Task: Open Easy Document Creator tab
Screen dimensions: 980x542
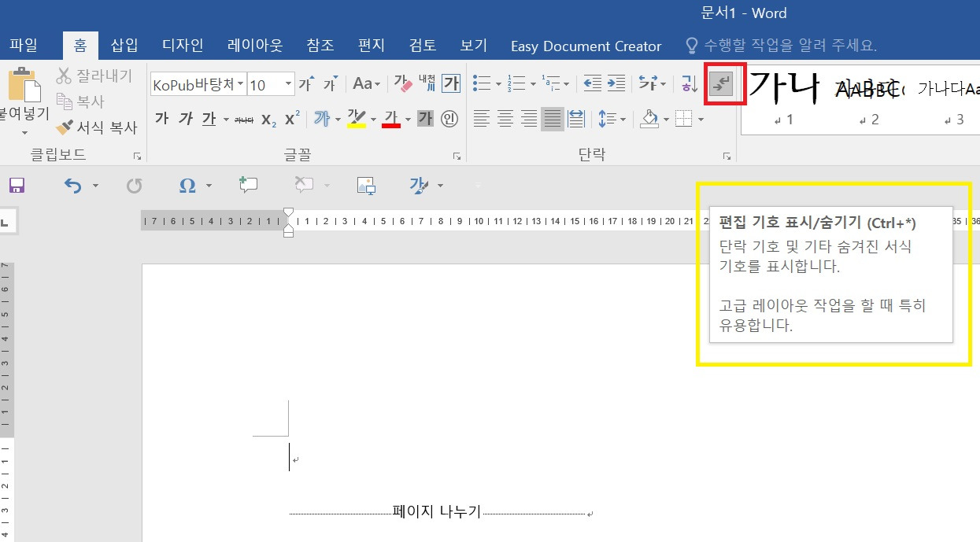Action: [x=586, y=45]
